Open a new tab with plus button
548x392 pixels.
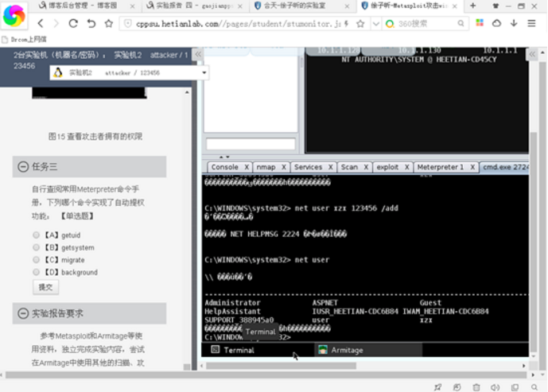(473, 6)
